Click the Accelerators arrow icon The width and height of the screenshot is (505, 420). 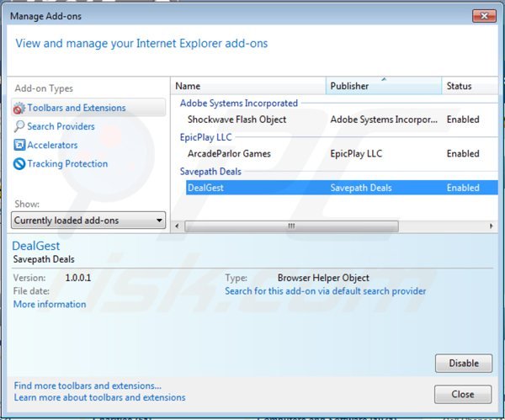click(19, 145)
